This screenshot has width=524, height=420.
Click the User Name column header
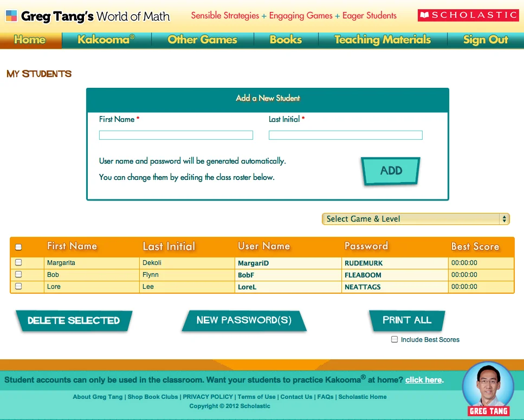point(264,246)
